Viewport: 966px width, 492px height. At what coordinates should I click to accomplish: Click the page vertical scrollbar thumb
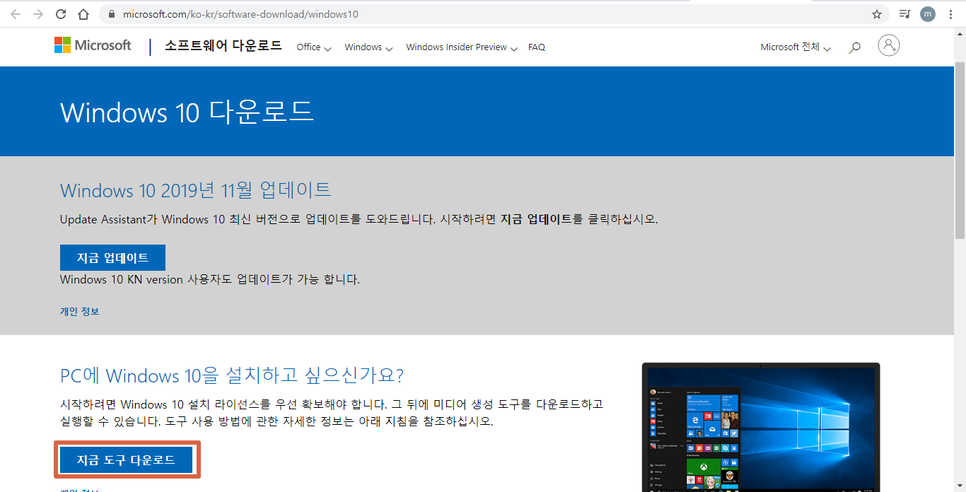pyautogui.click(x=960, y=151)
